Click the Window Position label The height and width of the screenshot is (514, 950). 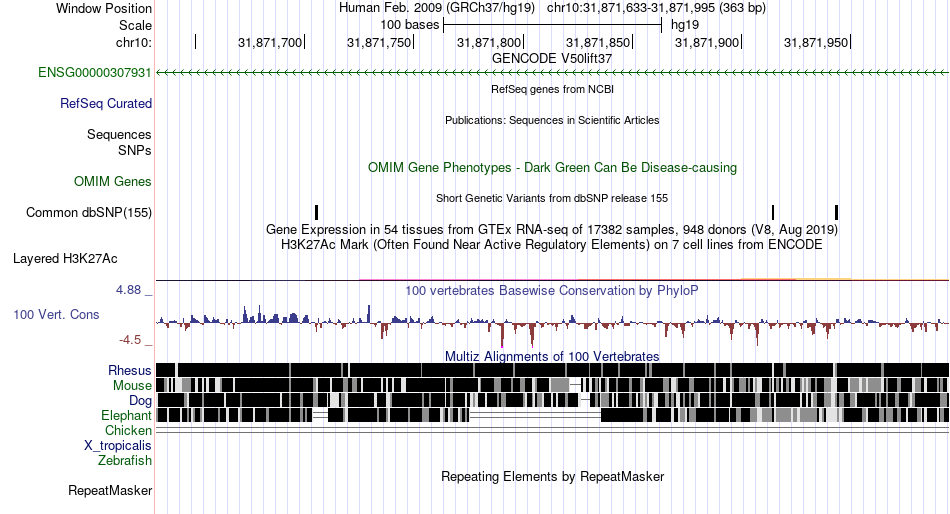pyautogui.click(x=104, y=8)
